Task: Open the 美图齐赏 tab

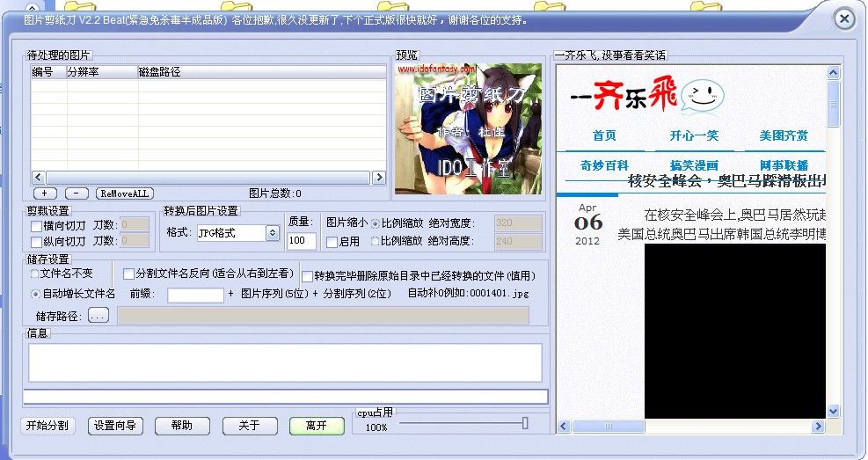Action: pos(784,135)
